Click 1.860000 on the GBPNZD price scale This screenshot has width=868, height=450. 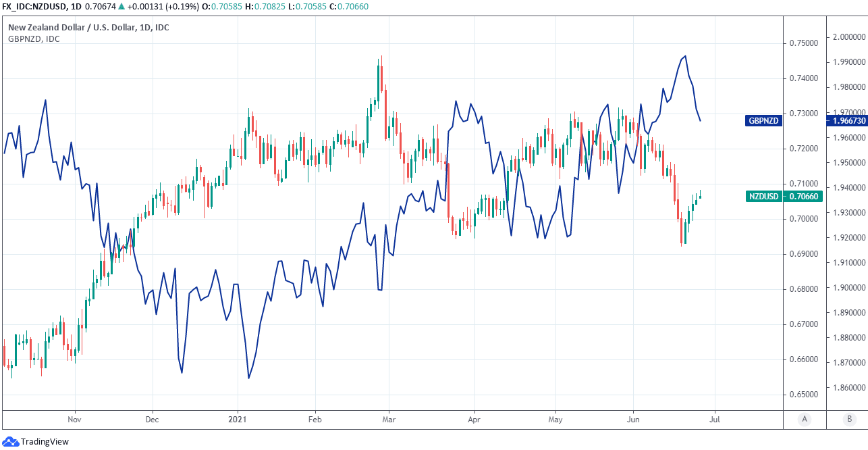(x=848, y=388)
